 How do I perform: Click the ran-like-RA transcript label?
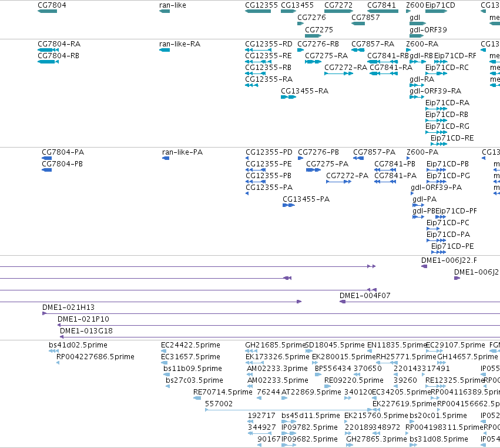[180, 44]
